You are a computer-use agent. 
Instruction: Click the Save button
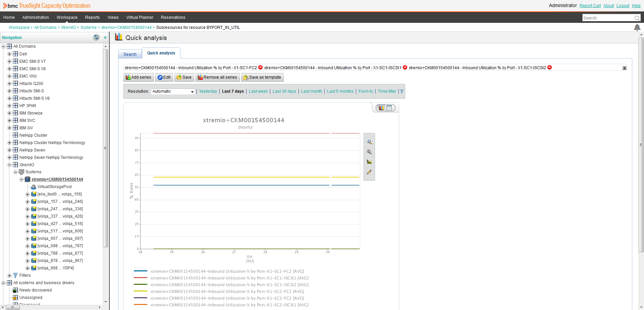[184, 77]
